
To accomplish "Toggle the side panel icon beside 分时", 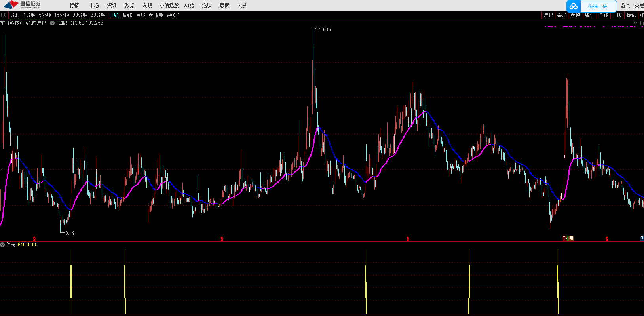I will (4, 15).
